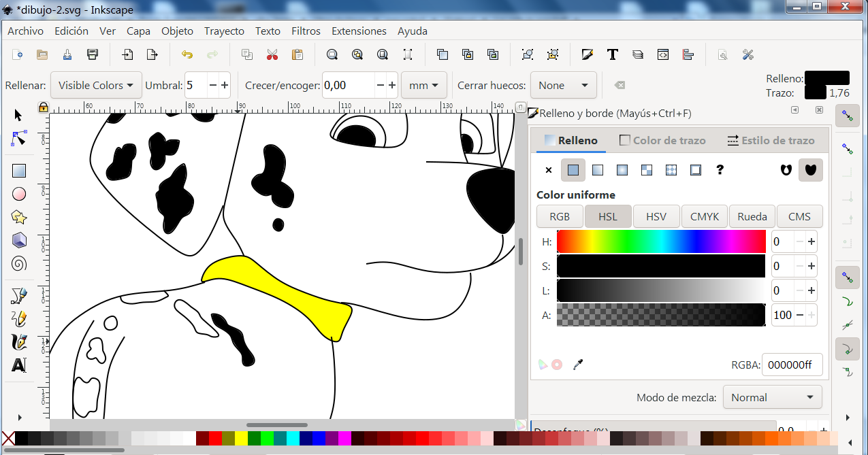Zoom to fit the selection
Image resolution: width=868 pixels, height=455 pixels.
pyautogui.click(x=332, y=54)
